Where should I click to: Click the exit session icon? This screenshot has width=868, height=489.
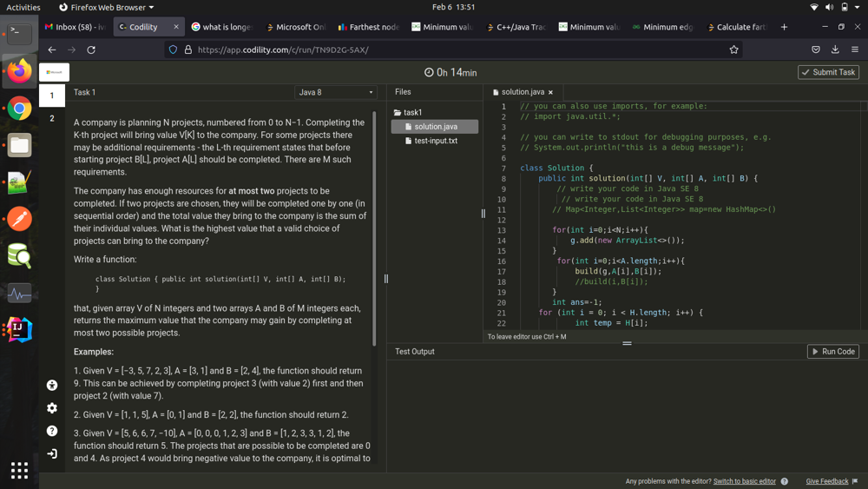pyautogui.click(x=52, y=453)
